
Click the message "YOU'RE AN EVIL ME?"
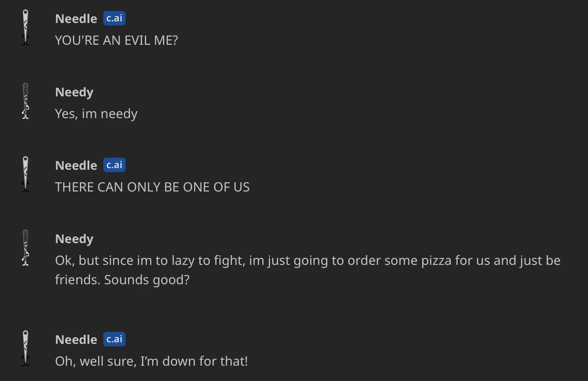pyautogui.click(x=116, y=40)
